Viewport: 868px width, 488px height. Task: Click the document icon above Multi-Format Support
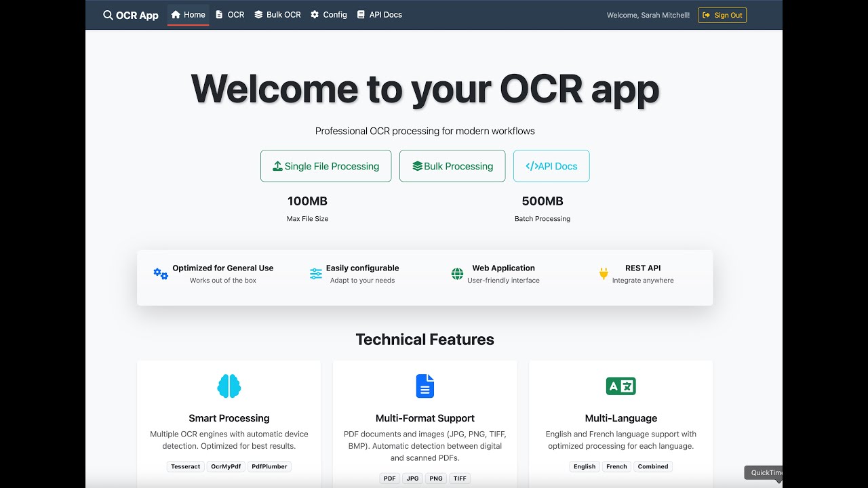[x=425, y=386]
